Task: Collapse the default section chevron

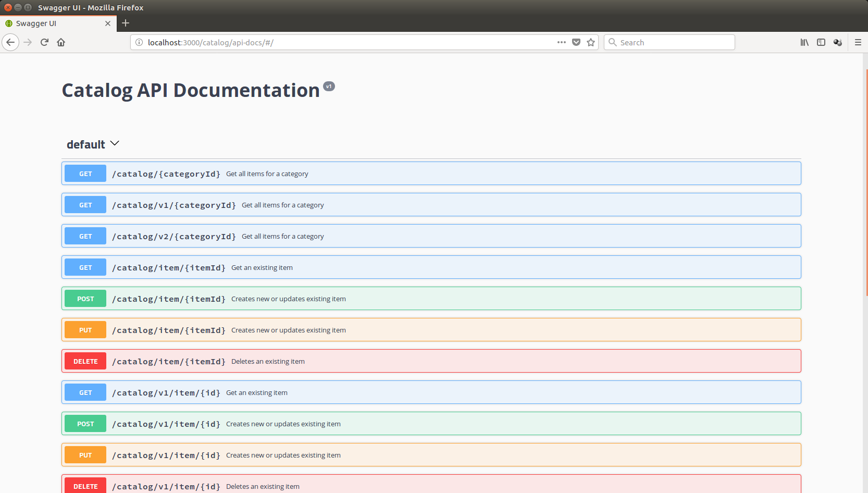Action: pyautogui.click(x=115, y=143)
